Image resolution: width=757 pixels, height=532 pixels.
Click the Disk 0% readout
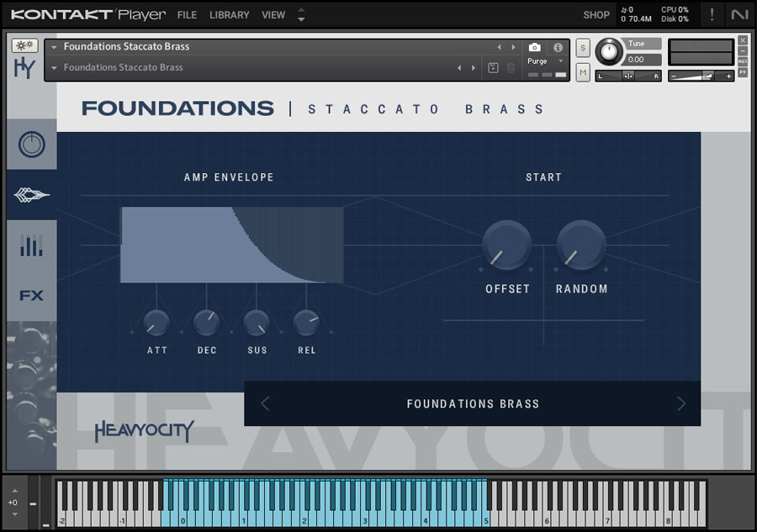click(675, 19)
